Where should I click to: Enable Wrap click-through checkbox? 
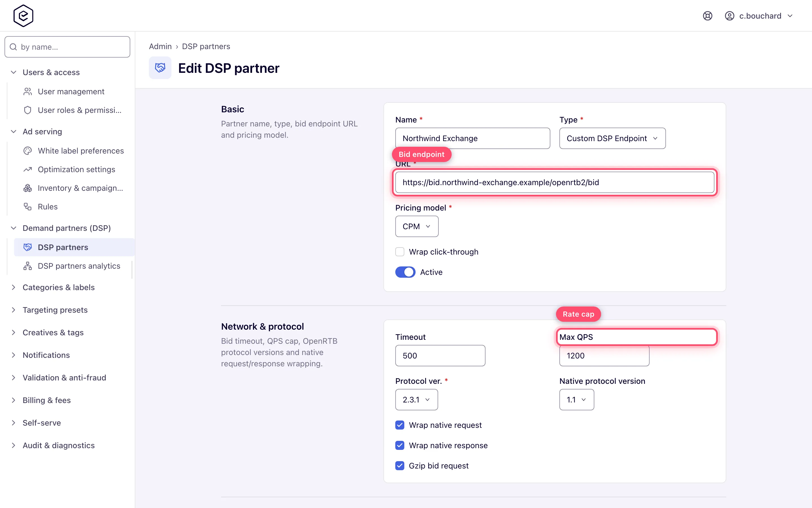(400, 252)
